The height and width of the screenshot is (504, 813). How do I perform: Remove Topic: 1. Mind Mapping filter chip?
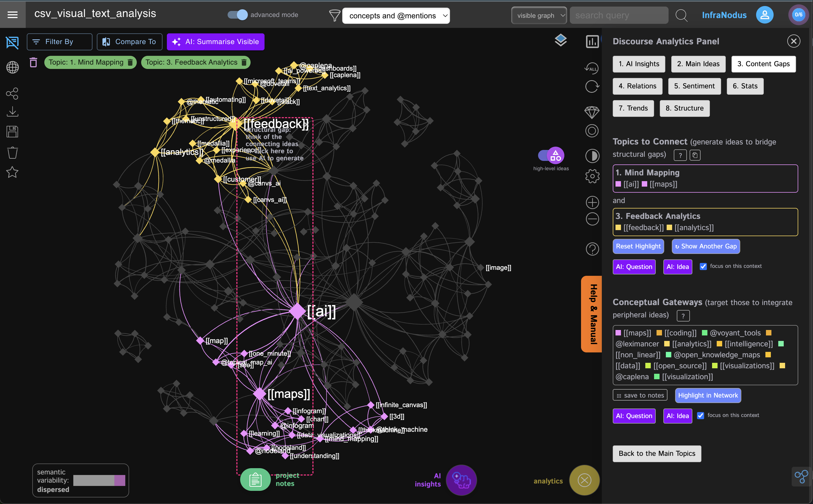coord(130,62)
